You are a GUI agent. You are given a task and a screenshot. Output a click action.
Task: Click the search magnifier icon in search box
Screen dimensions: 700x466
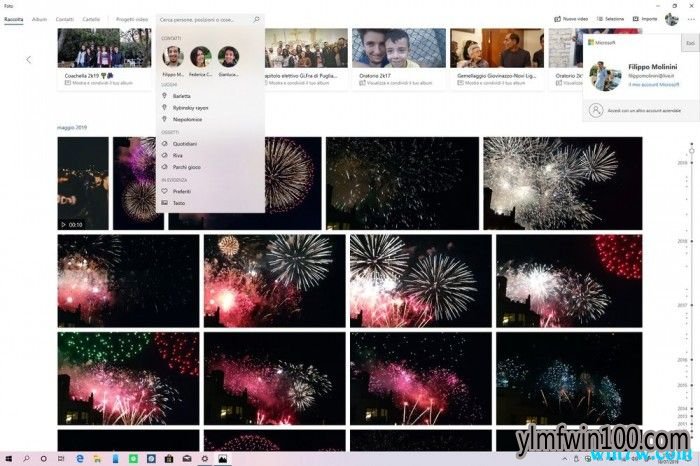257,20
